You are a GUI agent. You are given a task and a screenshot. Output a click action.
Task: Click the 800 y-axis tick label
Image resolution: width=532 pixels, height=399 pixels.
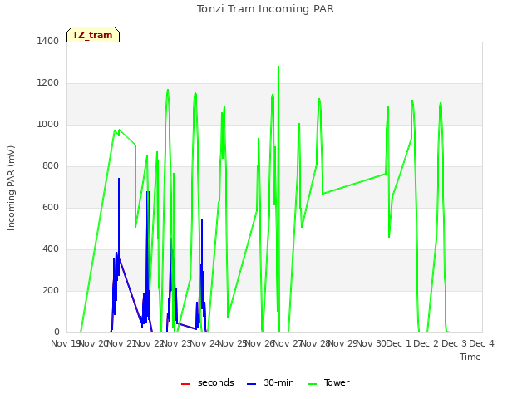coord(51,166)
